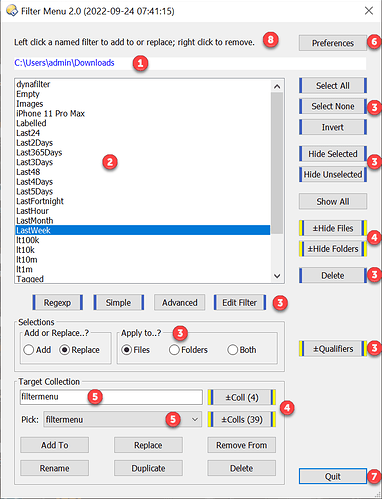Select the lt100k filter
Screen dimensions: 382x499
[143, 240]
